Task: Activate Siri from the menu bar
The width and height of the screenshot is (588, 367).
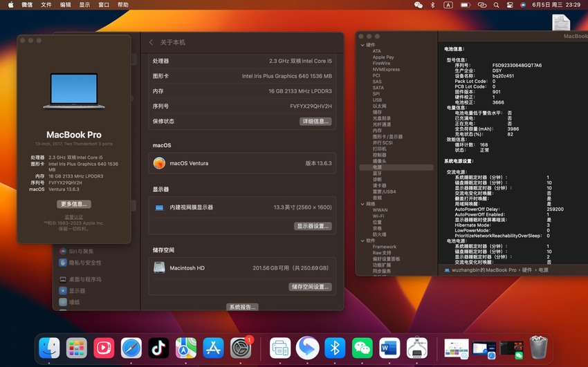Action: 523,5
